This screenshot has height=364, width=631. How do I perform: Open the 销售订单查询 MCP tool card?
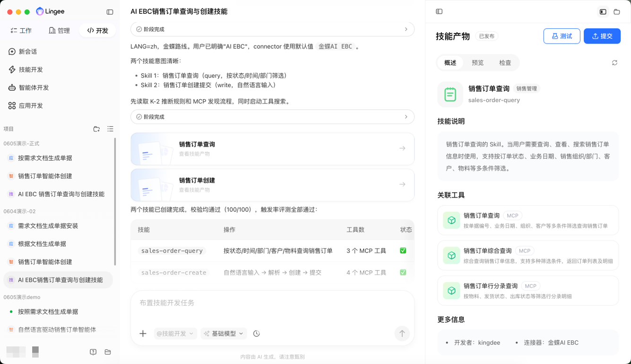pyautogui.click(x=528, y=220)
